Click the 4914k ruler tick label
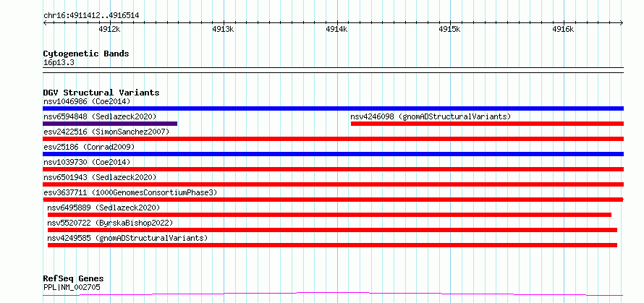Viewport: 644px width, 303px height. (336, 30)
